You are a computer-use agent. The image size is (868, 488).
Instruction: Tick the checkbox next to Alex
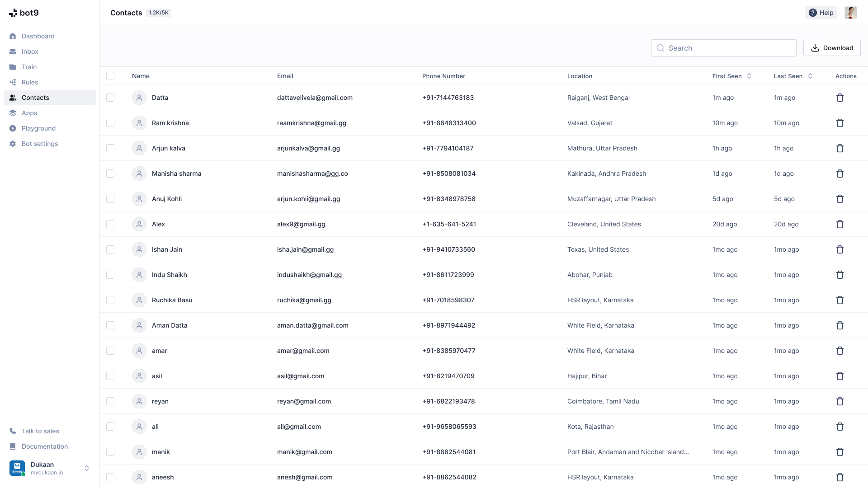point(110,224)
